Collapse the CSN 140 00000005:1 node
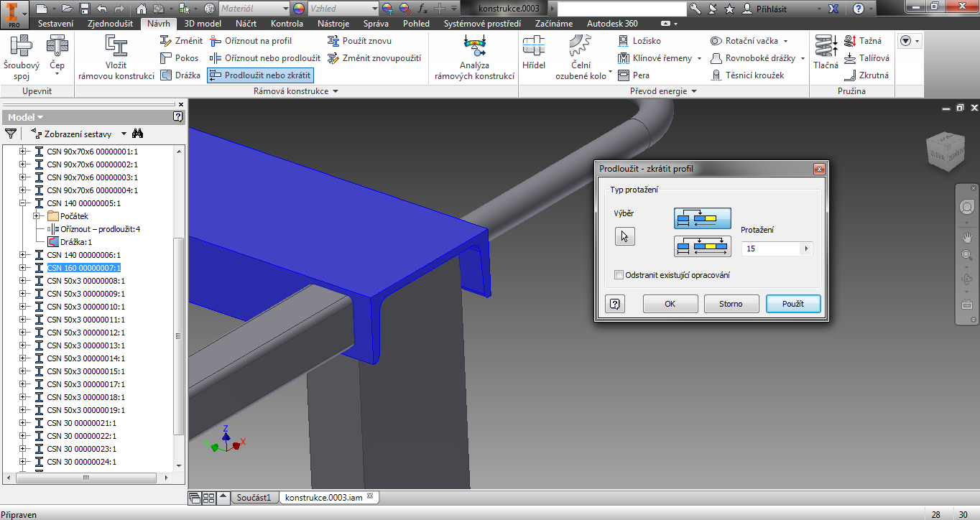This screenshot has width=980, height=520. coord(22,203)
